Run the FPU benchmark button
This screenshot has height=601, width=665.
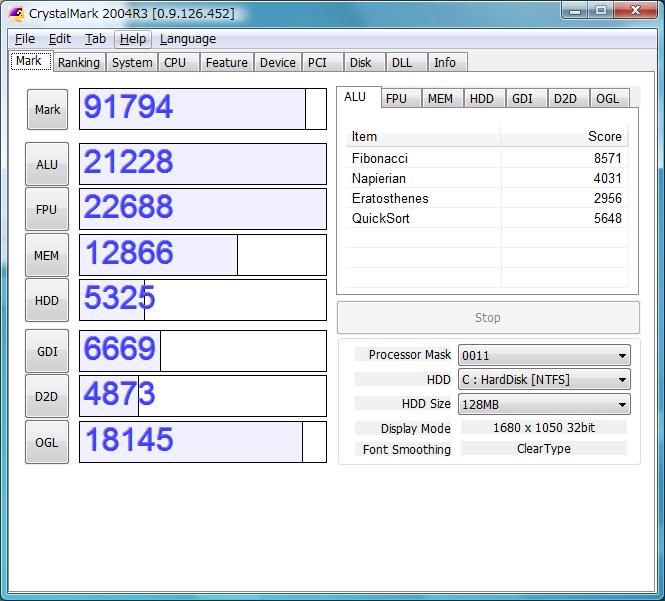pos(47,210)
